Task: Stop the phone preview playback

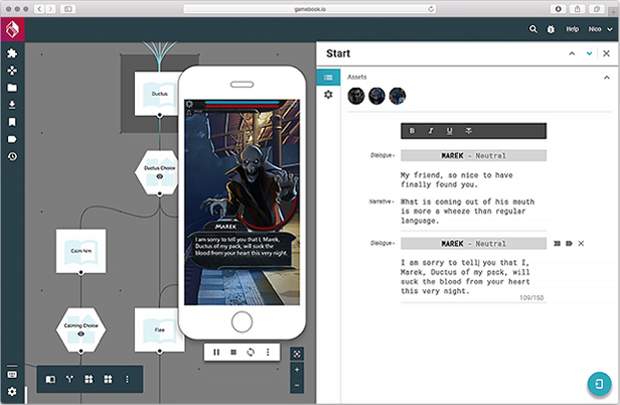Action: click(233, 352)
